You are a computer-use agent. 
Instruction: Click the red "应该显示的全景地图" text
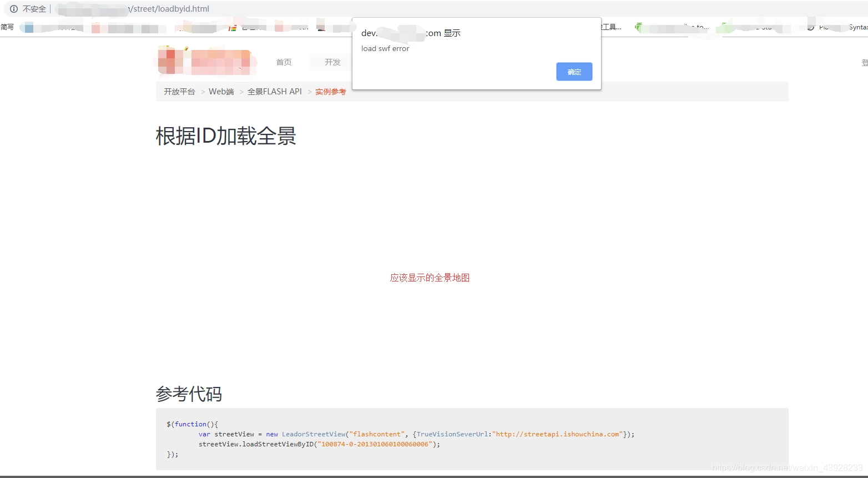(x=429, y=278)
